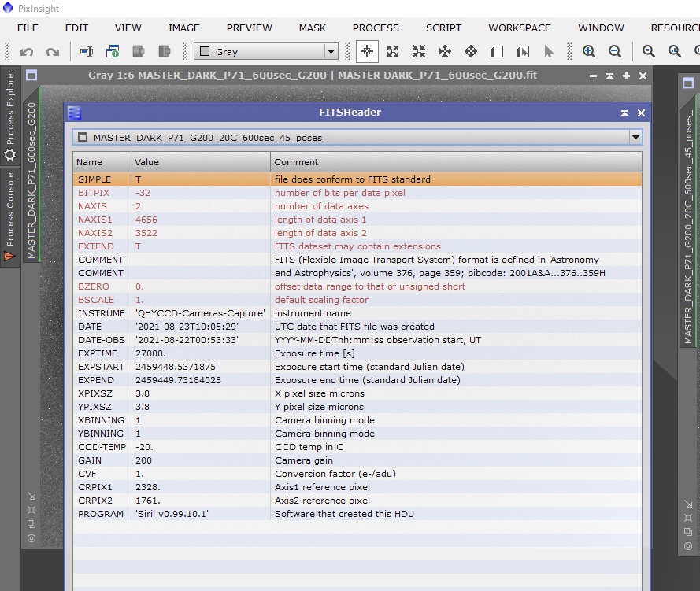Click the Fit View icon with four corner arrows

coord(393,51)
